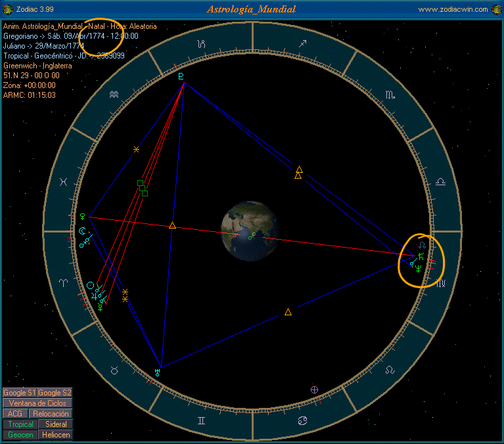Toggle the Sideral zodiac option
This screenshot has width=504, height=444.
pos(56,424)
